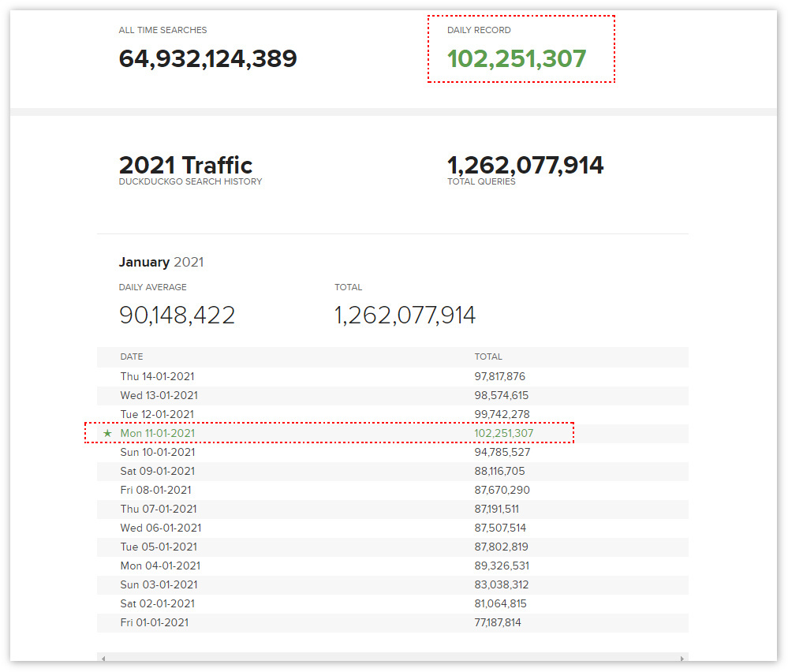The height and width of the screenshot is (672, 788).
Task: Click the TOTAL column header
Action: 488,357
